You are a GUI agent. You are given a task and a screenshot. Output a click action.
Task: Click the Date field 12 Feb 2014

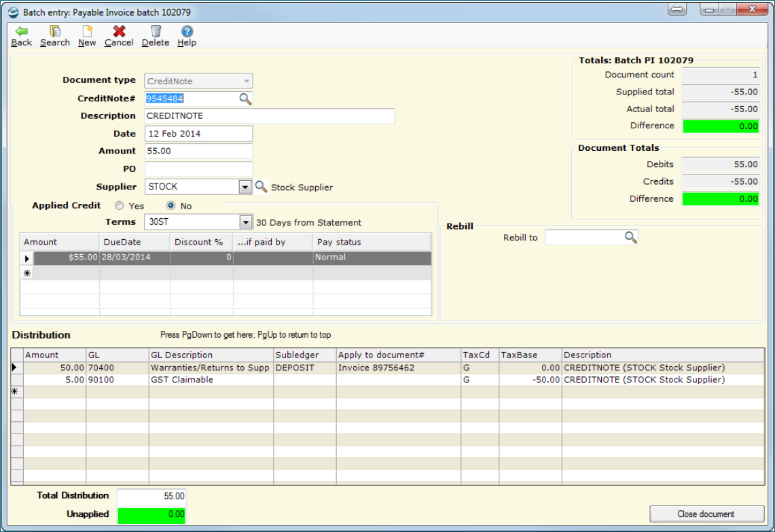tap(199, 133)
